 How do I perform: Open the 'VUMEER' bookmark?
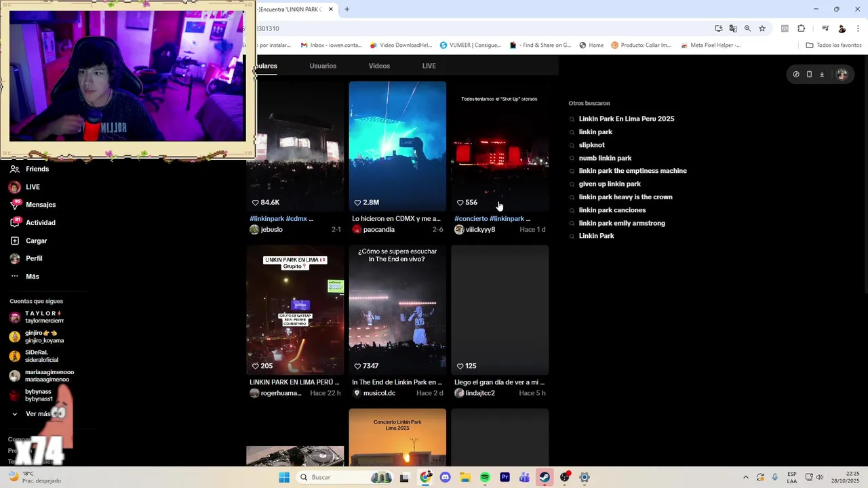470,45
